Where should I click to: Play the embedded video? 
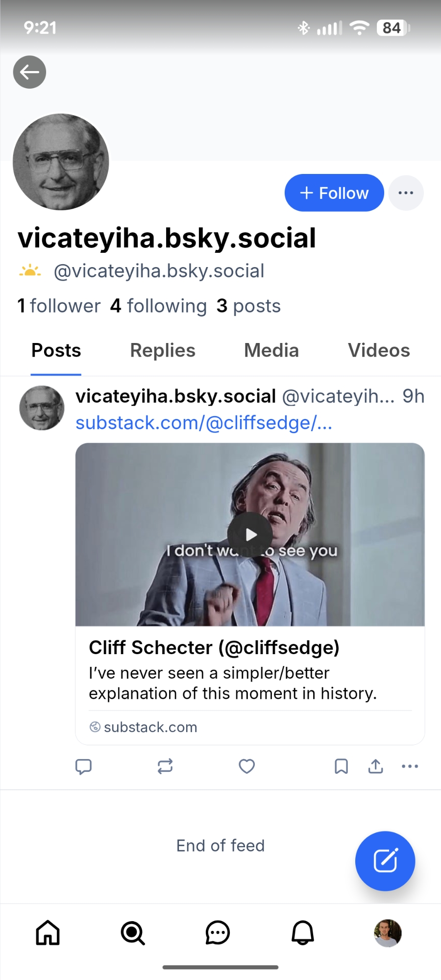250,535
